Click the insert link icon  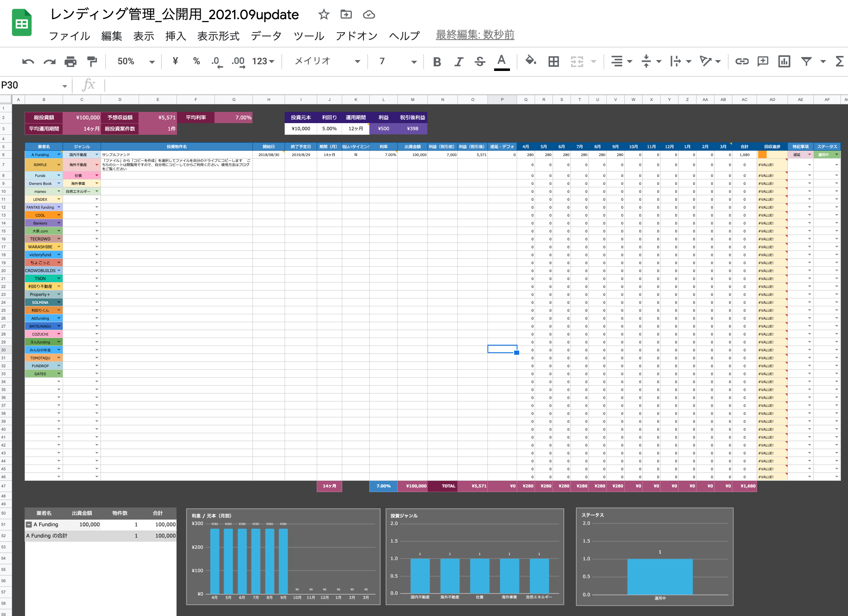(x=742, y=62)
